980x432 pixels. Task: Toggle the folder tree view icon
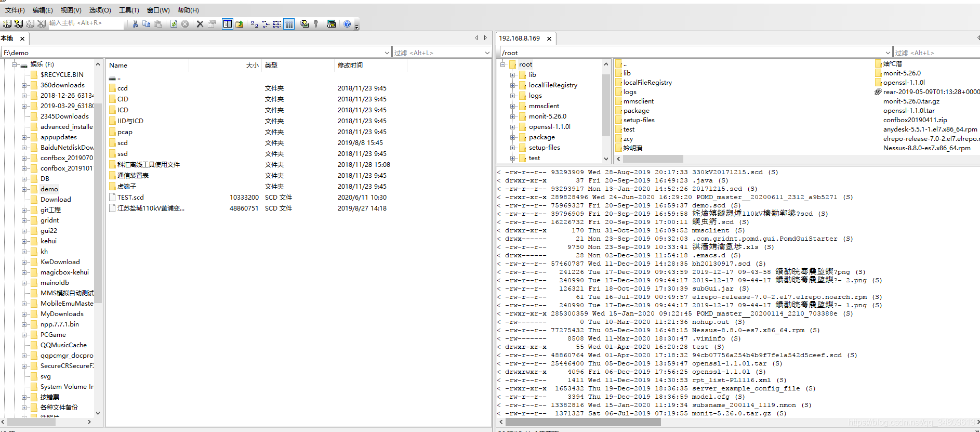point(228,24)
